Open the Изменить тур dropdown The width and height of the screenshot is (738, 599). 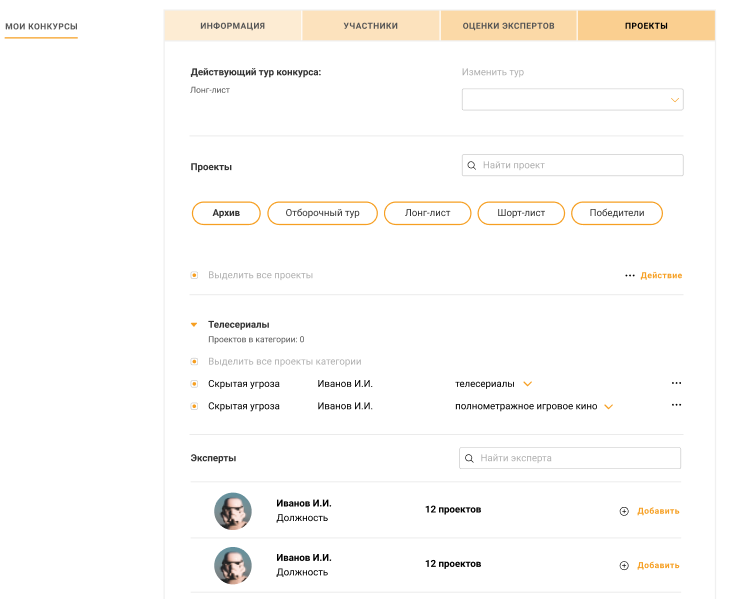tap(572, 99)
